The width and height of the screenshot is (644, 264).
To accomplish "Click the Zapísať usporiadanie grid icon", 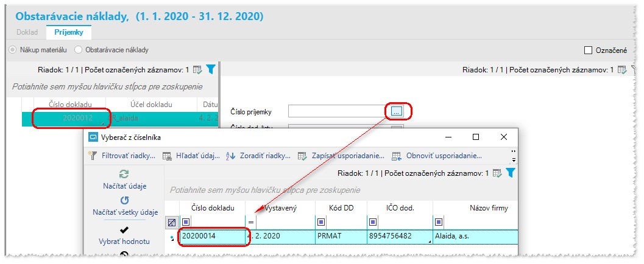I will point(302,156).
